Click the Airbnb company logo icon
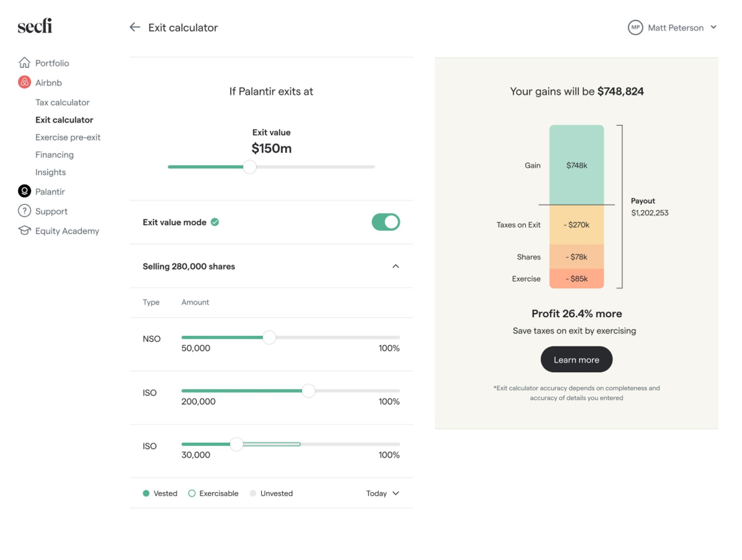This screenshot has height=560, width=742. (24, 82)
